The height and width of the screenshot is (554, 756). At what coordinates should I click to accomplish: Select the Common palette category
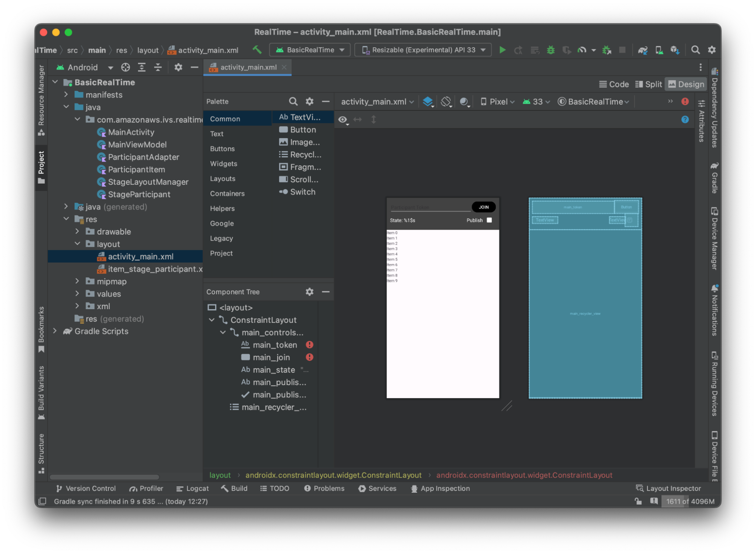pyautogui.click(x=225, y=118)
